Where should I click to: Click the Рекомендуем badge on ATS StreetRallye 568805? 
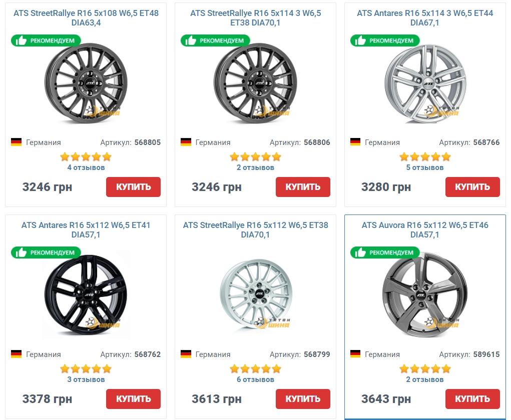pos(46,40)
